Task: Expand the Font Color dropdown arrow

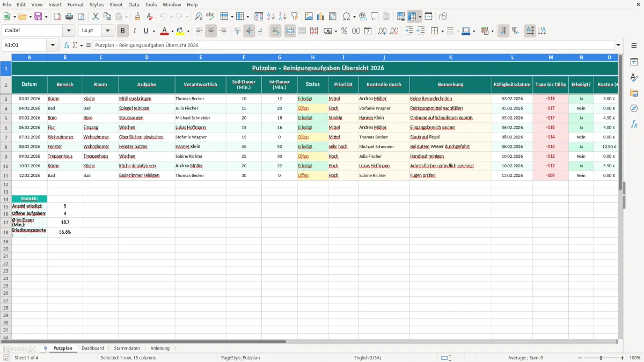Action: 172,31
